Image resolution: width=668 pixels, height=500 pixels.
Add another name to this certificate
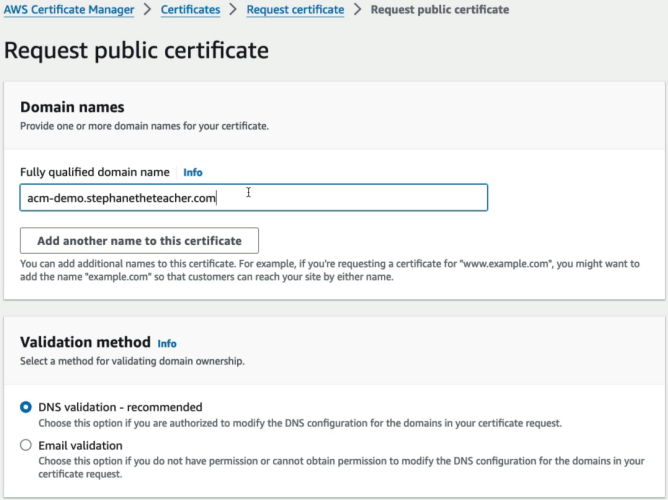139,241
